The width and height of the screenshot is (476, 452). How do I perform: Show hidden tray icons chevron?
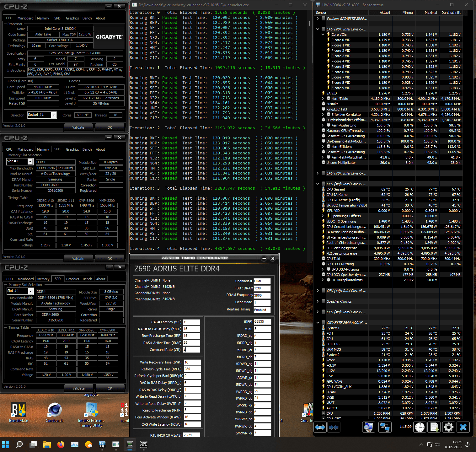421,444
